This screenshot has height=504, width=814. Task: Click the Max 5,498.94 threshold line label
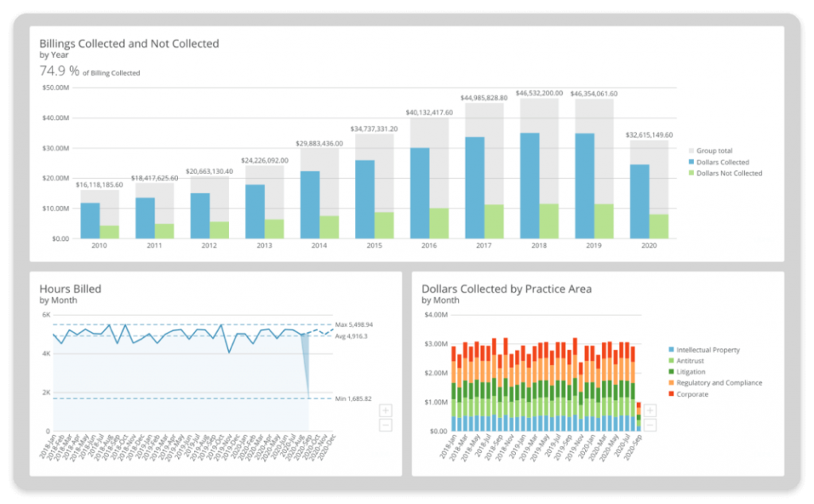(x=355, y=324)
